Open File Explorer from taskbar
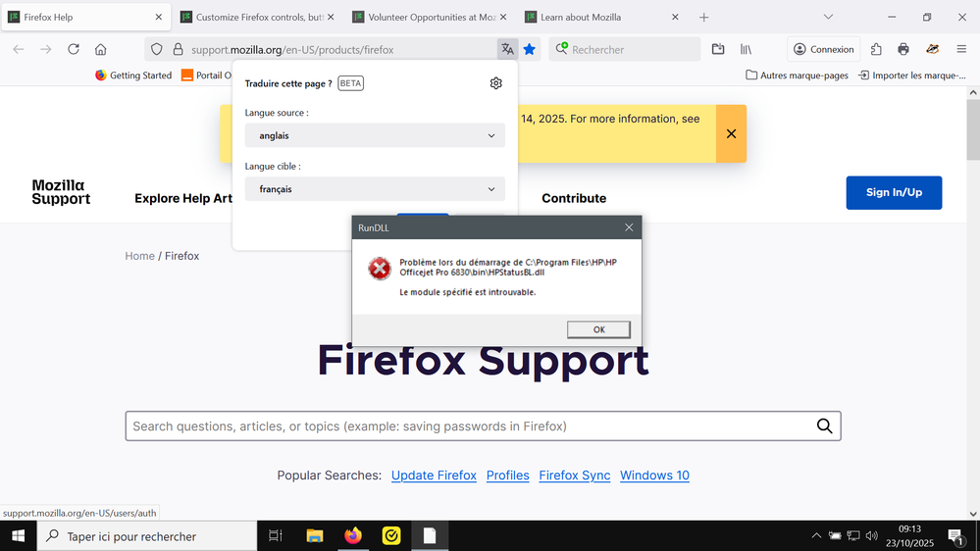This screenshot has height=551, width=980. (x=314, y=536)
